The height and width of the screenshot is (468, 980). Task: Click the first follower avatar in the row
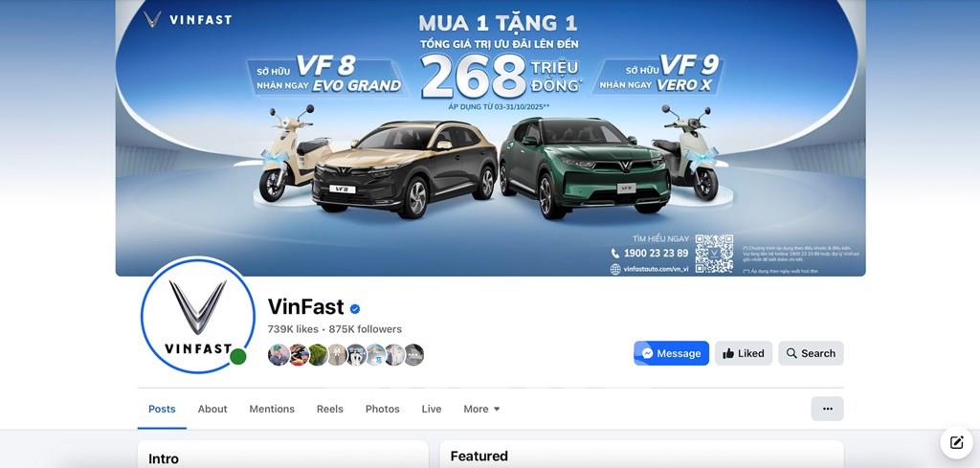tap(278, 355)
